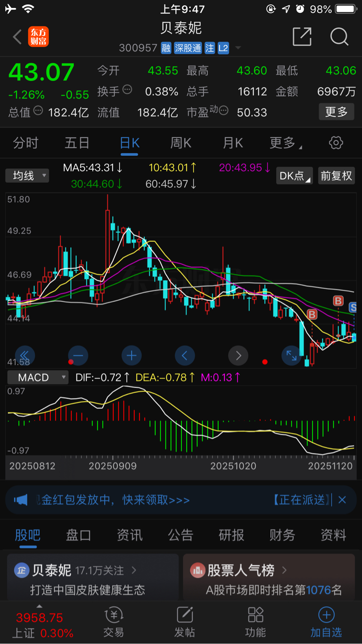Image resolution: width=362 pixels, height=644 pixels.
Task: Select the 日K chart tab
Action: click(130, 143)
